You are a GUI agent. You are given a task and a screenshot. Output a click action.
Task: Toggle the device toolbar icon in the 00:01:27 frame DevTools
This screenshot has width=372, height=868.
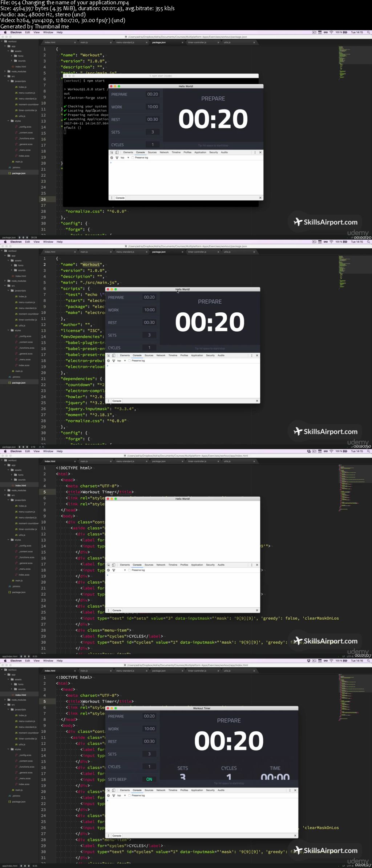[113, 790]
